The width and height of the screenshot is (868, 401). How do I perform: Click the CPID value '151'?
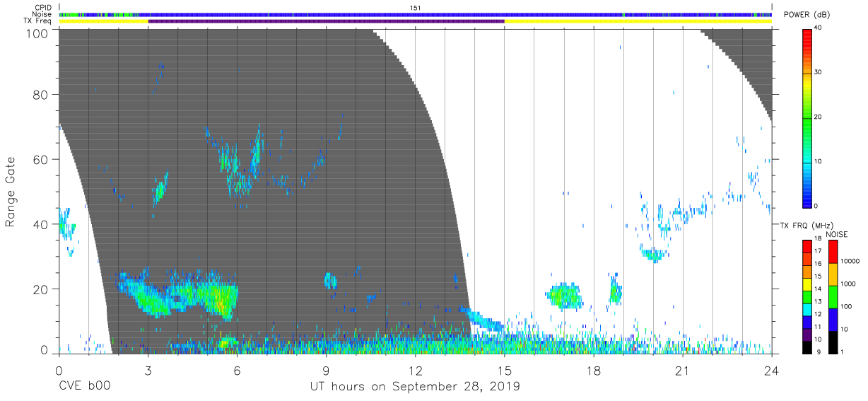[415, 8]
